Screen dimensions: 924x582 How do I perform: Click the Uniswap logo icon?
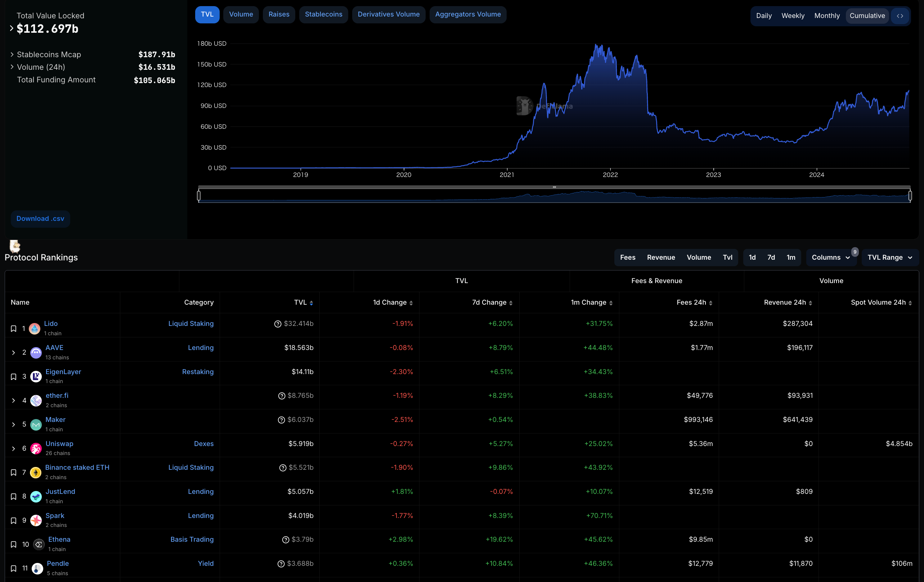click(36, 449)
